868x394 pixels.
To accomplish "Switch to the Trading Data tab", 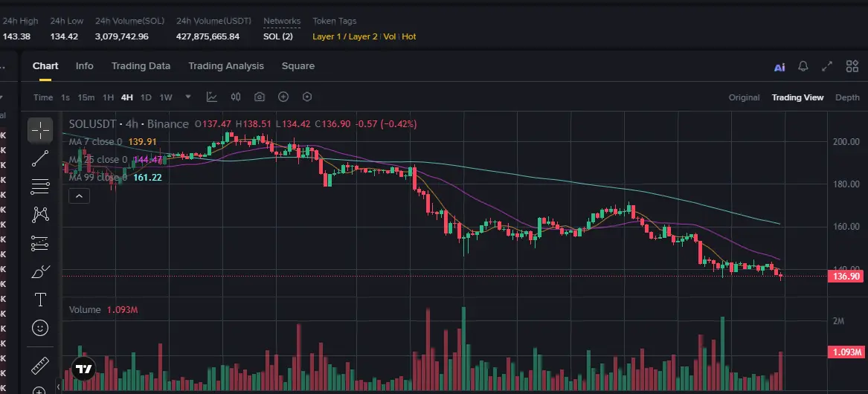I will tap(141, 66).
